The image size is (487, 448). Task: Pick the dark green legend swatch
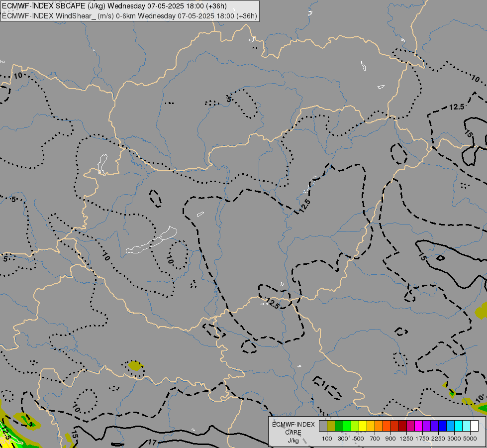click(x=339, y=426)
